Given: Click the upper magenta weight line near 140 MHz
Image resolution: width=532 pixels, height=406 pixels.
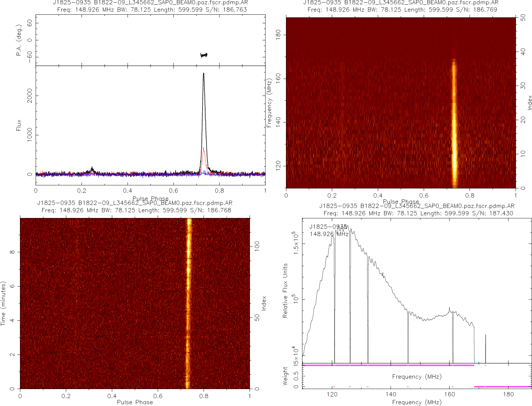Looking at the screenshot, I should (x=391, y=366).
